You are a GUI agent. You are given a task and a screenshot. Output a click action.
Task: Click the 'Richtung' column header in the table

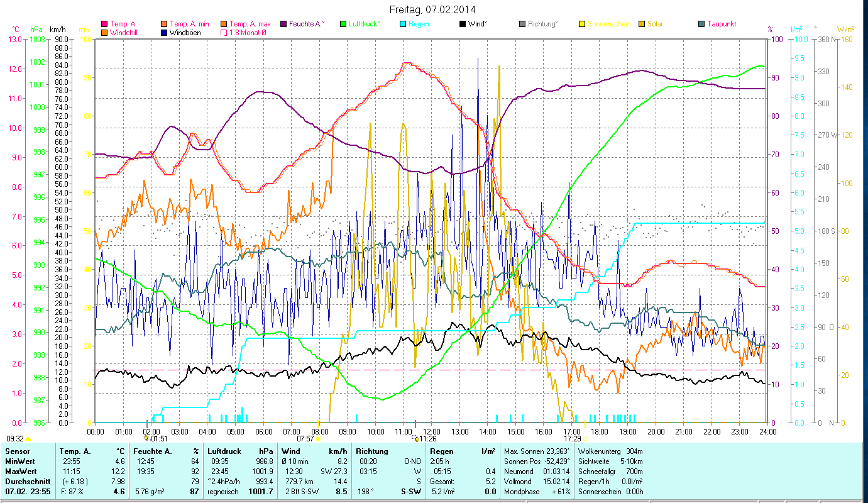point(372,451)
